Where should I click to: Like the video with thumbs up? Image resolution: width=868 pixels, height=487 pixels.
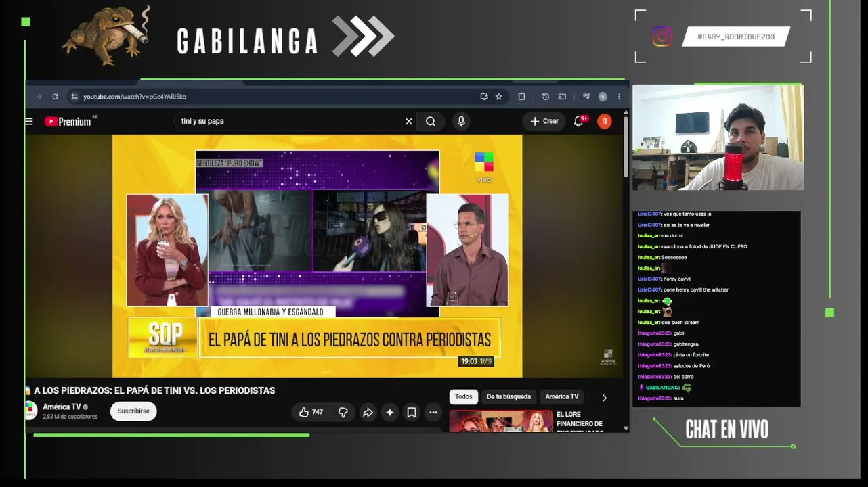pyautogui.click(x=311, y=412)
